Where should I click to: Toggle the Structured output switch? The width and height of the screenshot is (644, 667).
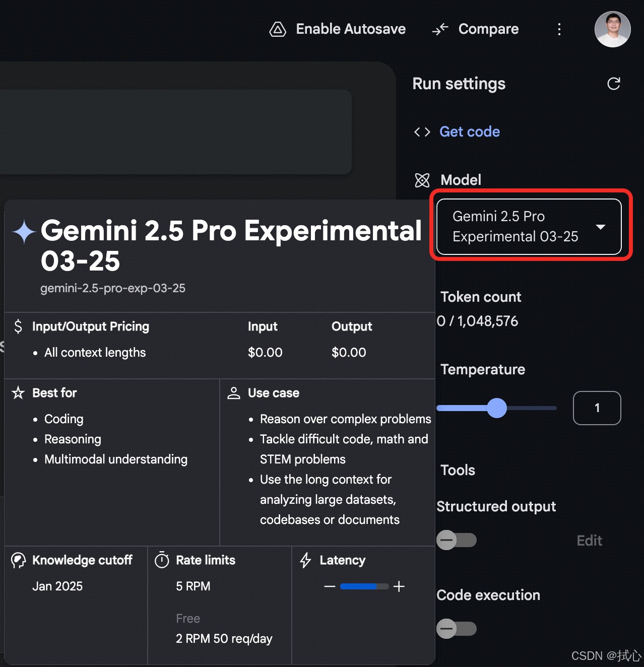(457, 541)
